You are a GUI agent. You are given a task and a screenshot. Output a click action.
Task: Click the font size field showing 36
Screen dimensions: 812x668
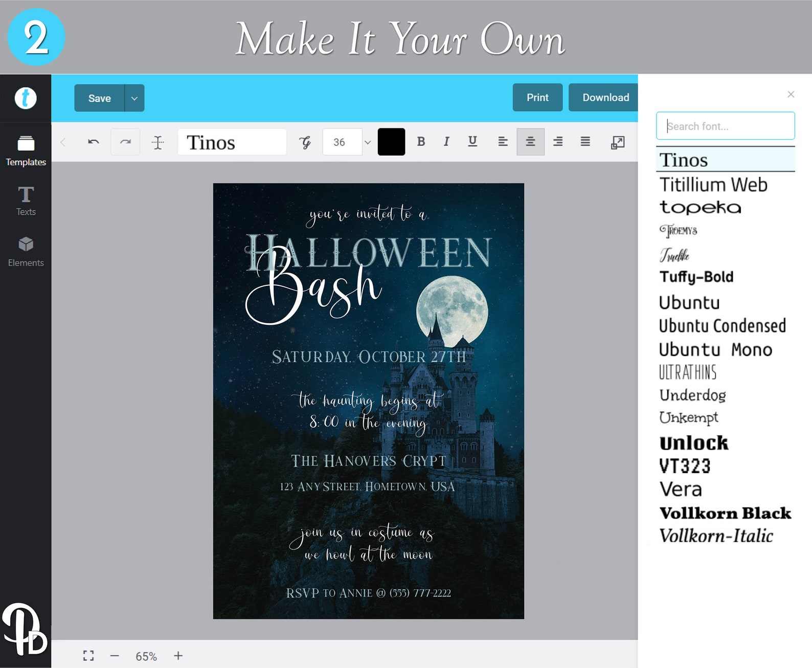click(x=342, y=142)
